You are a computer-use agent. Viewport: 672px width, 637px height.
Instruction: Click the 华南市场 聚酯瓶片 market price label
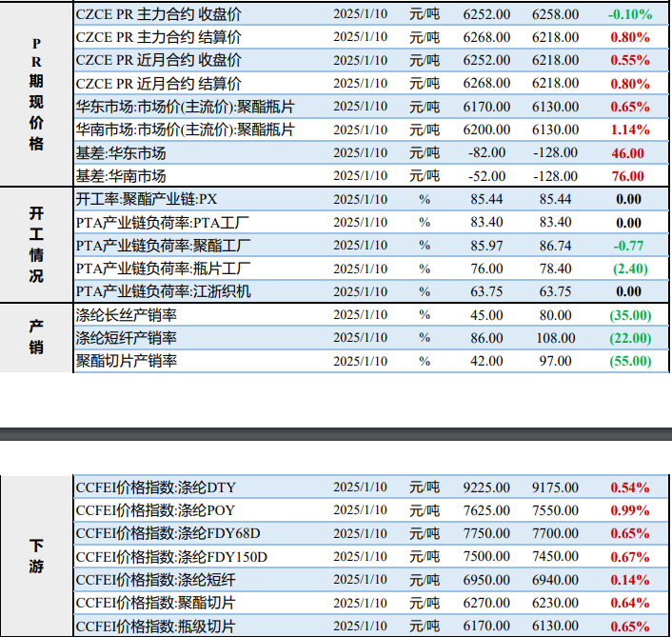point(185,129)
